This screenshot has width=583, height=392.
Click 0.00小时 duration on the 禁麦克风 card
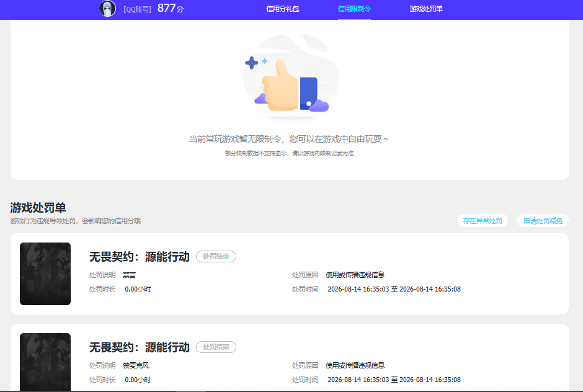[x=138, y=380]
